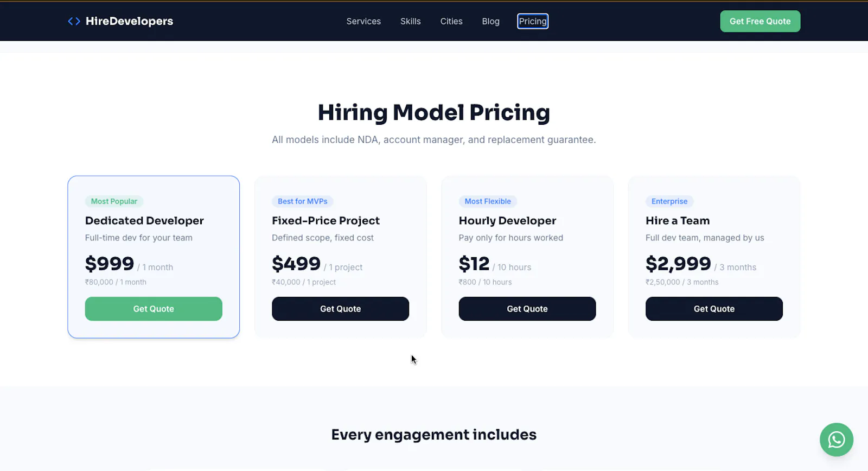Click the Most Popular badge
868x471 pixels.
pos(114,201)
